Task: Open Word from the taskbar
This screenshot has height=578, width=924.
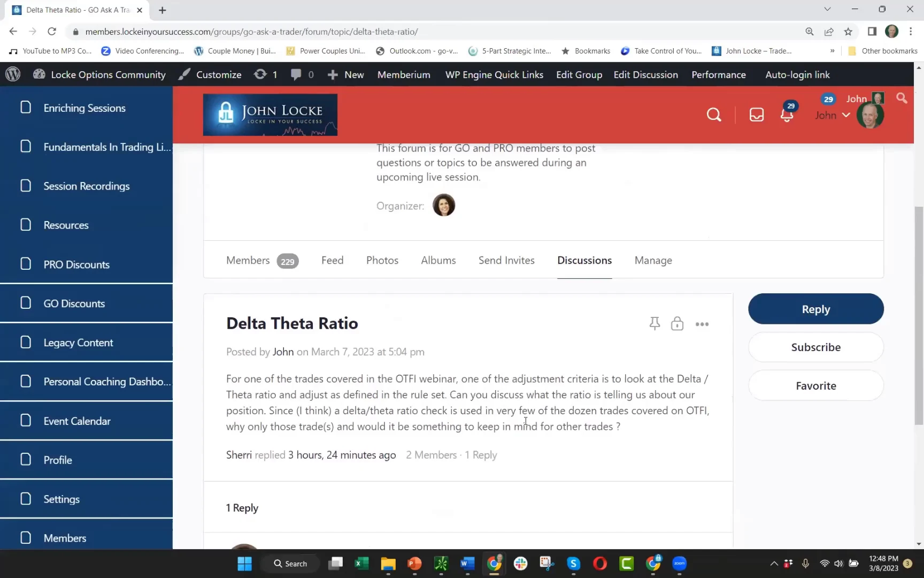Action: pos(467,564)
